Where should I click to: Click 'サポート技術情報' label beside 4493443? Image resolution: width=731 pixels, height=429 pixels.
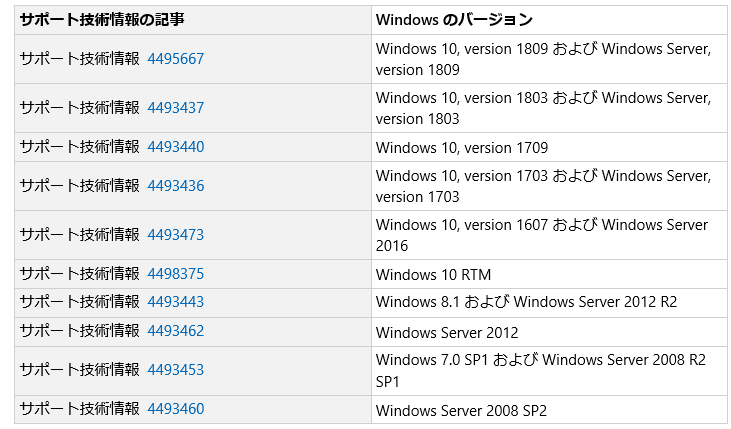point(80,302)
